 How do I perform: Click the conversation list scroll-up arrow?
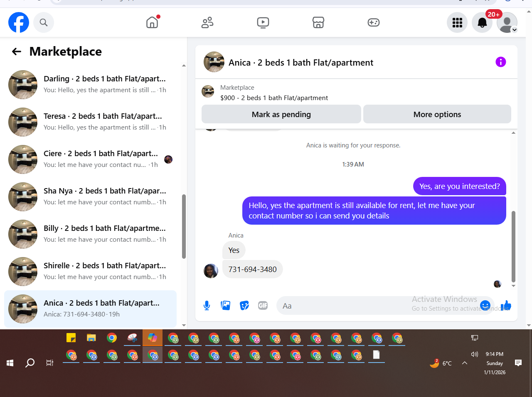pyautogui.click(x=184, y=66)
